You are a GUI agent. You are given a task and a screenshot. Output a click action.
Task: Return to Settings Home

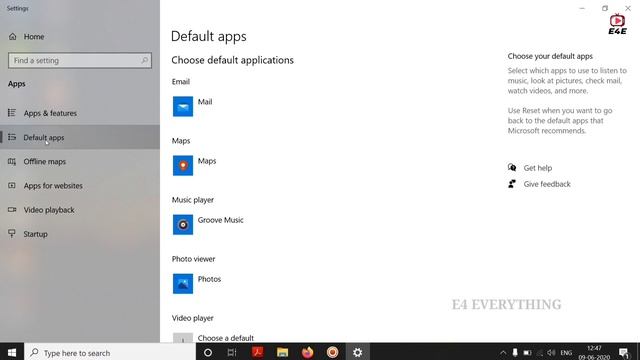point(80,36)
